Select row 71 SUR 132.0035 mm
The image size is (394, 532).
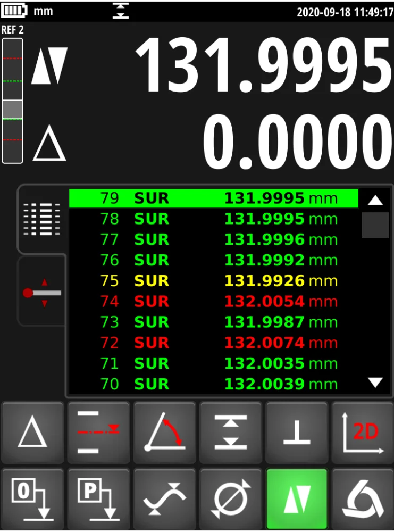click(214, 363)
